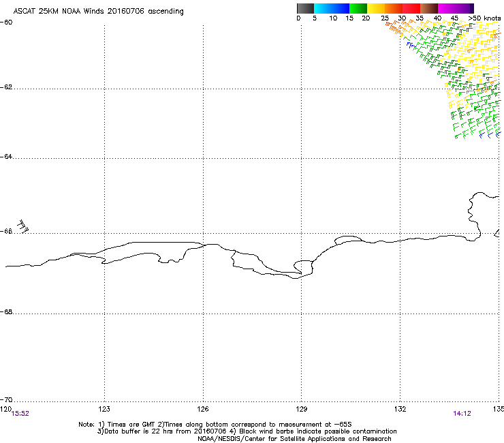Pick the orange 25-30 knots color segment
504x443 pixels.
point(394,8)
